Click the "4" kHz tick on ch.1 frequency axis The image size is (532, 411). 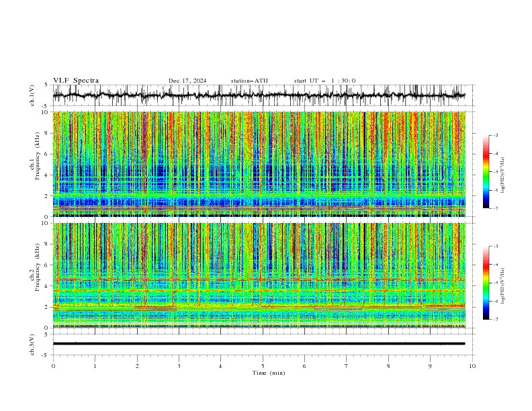[47, 175]
